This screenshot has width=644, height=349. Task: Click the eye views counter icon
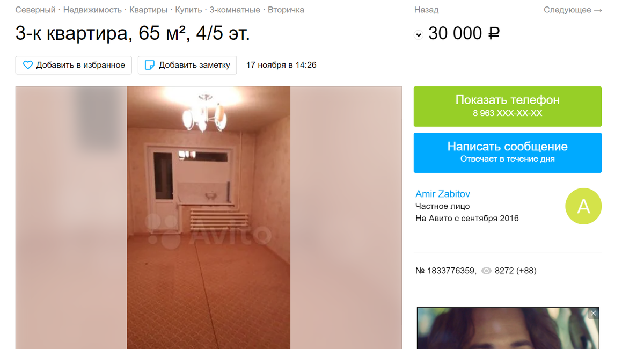[486, 271]
